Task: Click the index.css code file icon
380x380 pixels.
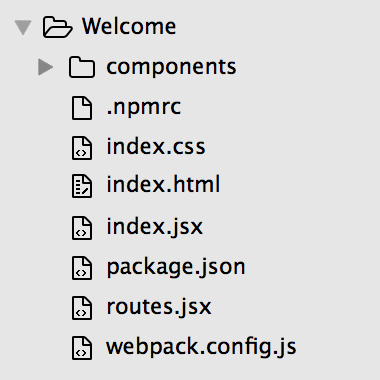Action: [x=82, y=148]
